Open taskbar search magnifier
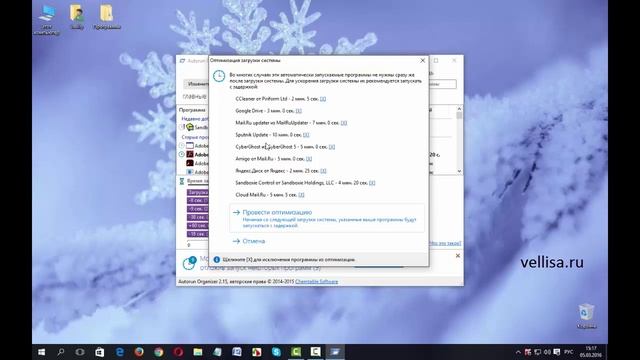Screen dimensions: 640x360 [x=61, y=352]
